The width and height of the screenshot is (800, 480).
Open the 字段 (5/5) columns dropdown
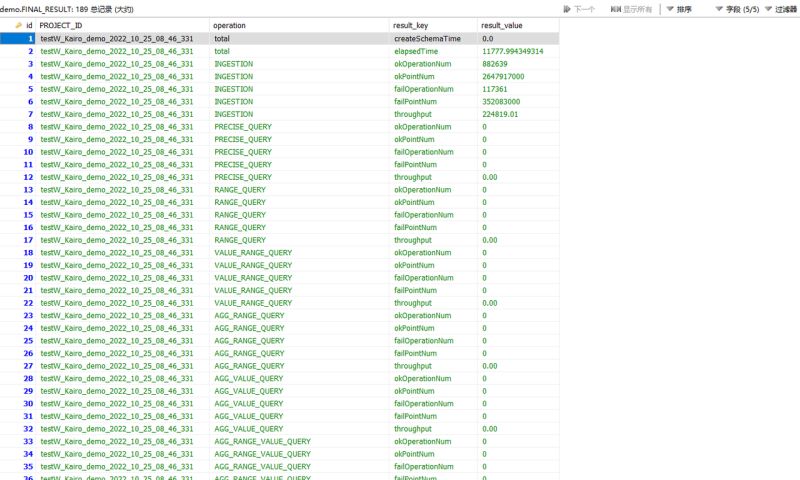click(x=737, y=9)
